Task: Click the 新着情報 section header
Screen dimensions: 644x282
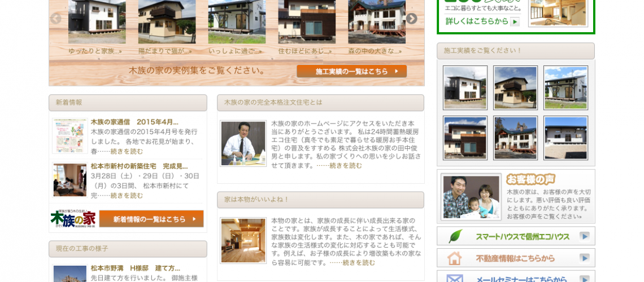Action: coord(128,103)
